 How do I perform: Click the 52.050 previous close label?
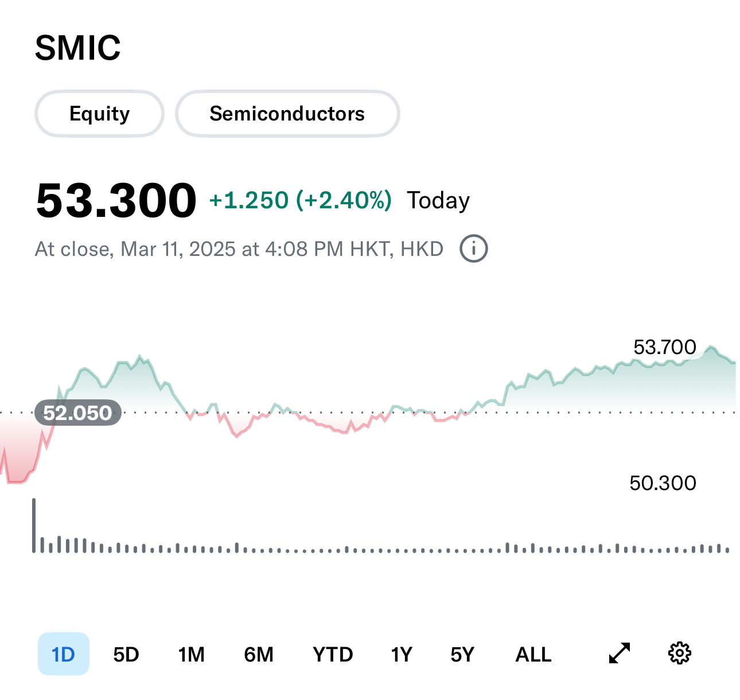(x=78, y=413)
